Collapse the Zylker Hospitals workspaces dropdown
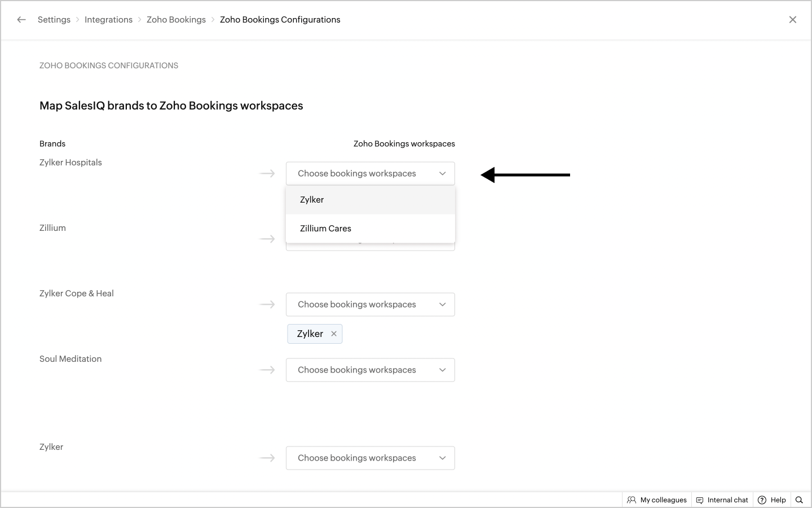The image size is (812, 508). pyautogui.click(x=370, y=173)
